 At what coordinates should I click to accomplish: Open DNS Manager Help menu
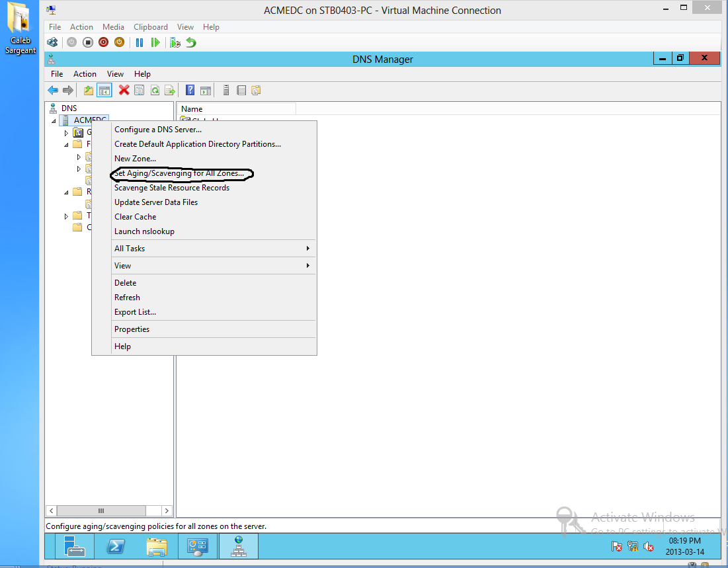(x=142, y=74)
